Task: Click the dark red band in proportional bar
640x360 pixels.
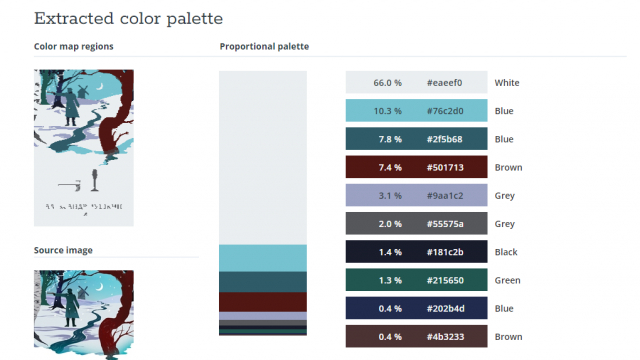Action: coord(263,302)
